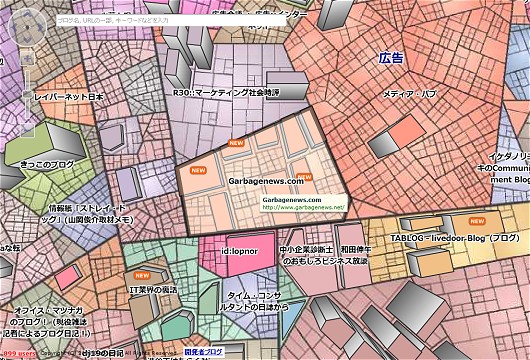Open the 開発者ブログ link at the bottom
Image resolution: width=530 pixels, height=360 pixels.
204,352
